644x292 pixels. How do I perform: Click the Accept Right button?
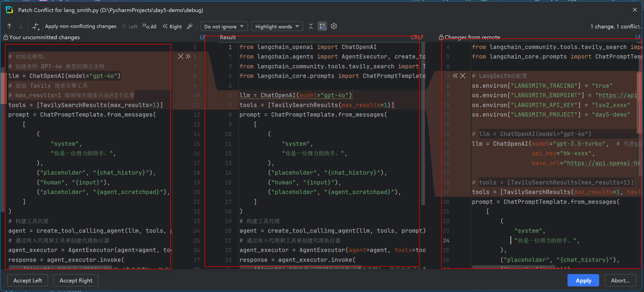[76, 280]
